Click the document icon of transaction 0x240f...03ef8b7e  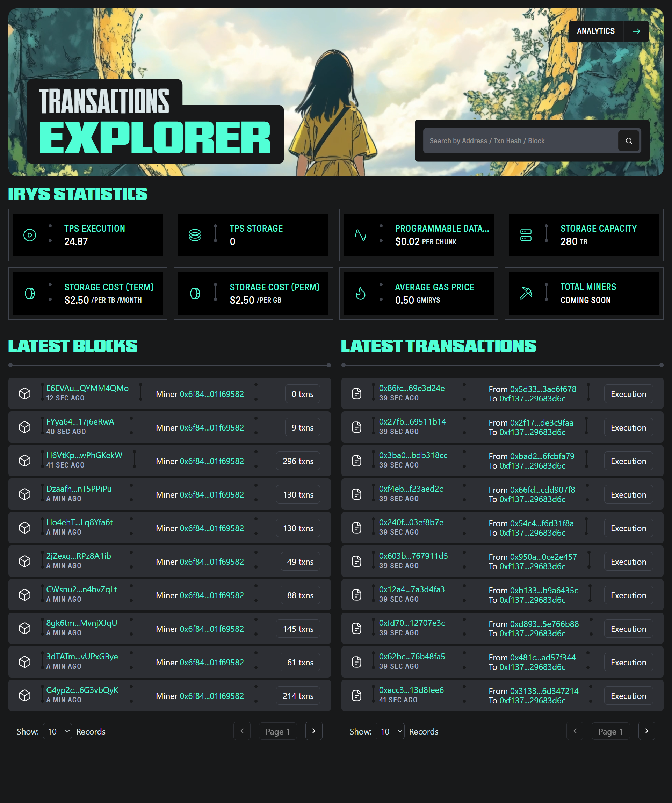356,528
